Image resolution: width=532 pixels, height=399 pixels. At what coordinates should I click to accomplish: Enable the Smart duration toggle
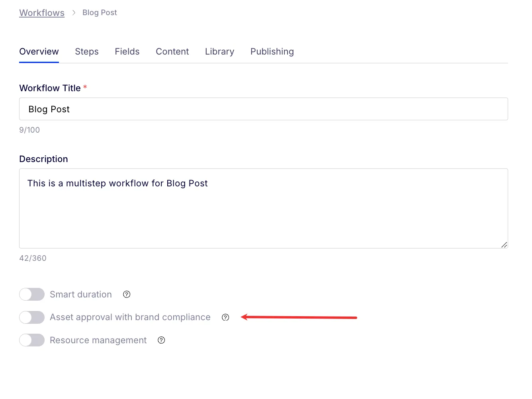(x=32, y=294)
